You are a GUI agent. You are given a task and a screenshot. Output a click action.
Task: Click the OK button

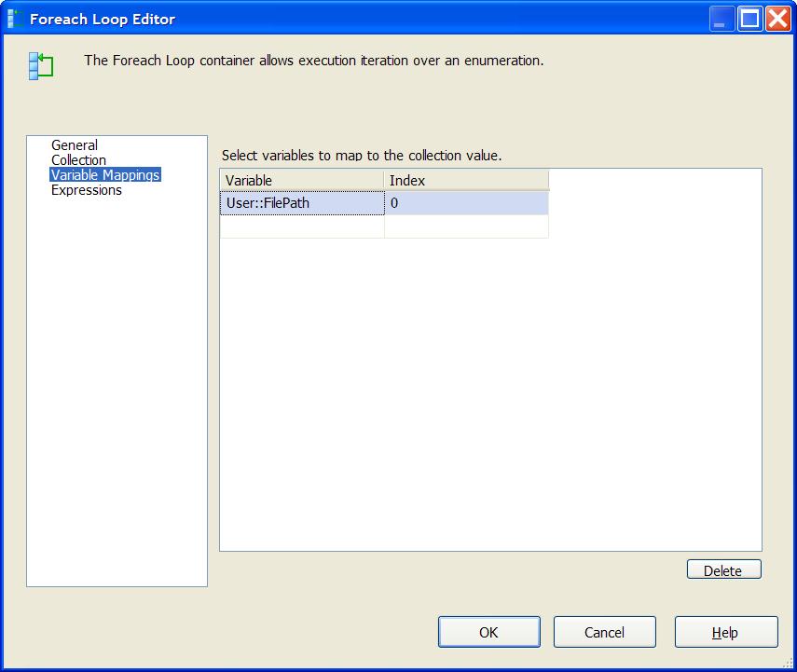(x=489, y=632)
